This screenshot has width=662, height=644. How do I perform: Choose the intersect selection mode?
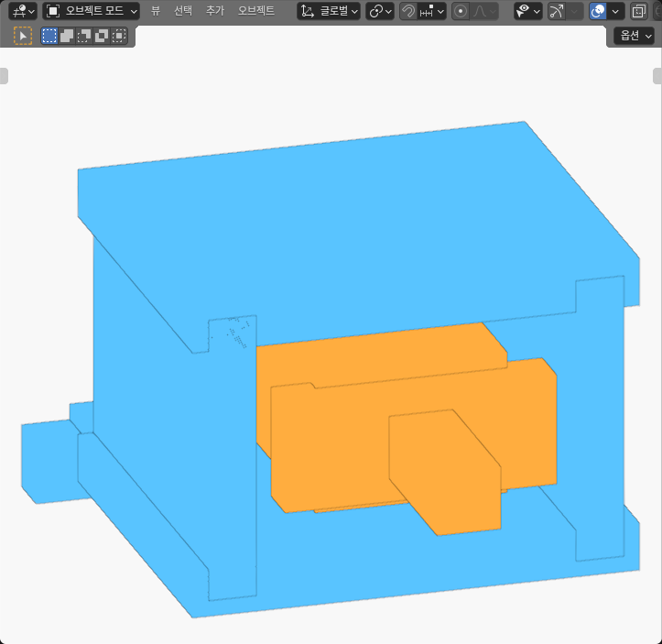pyautogui.click(x=119, y=36)
